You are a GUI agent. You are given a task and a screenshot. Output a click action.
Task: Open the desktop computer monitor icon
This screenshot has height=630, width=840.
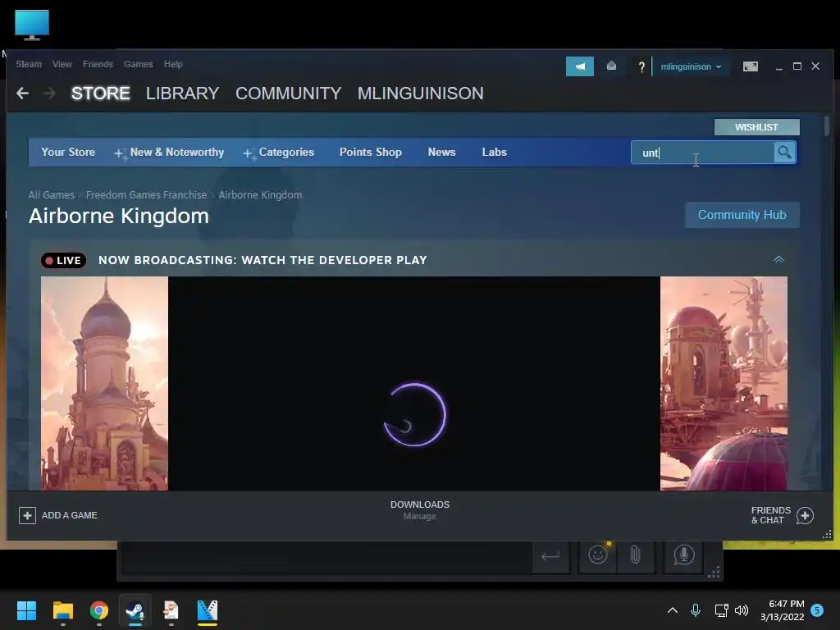(x=32, y=25)
